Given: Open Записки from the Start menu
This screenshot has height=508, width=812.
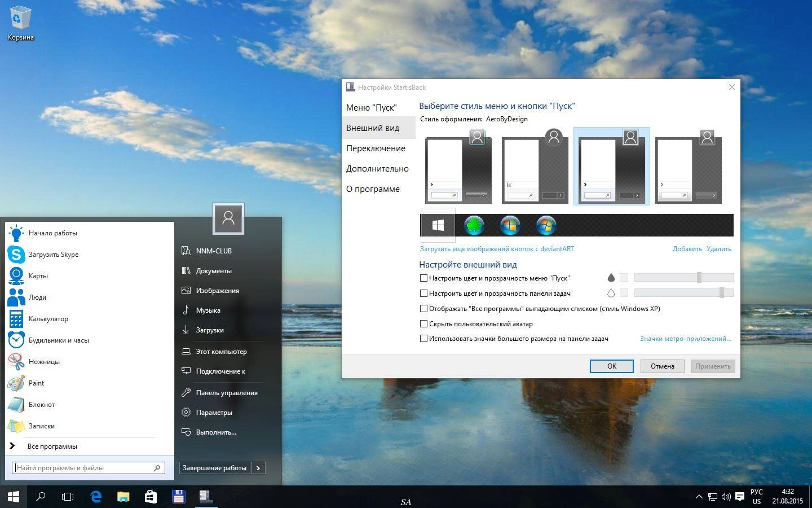Looking at the screenshot, I should [x=90, y=426].
